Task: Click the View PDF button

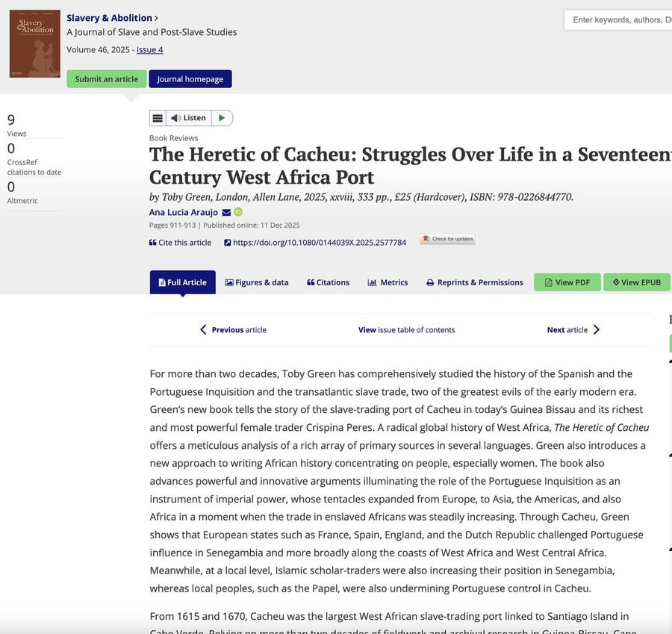Action: 567,282
